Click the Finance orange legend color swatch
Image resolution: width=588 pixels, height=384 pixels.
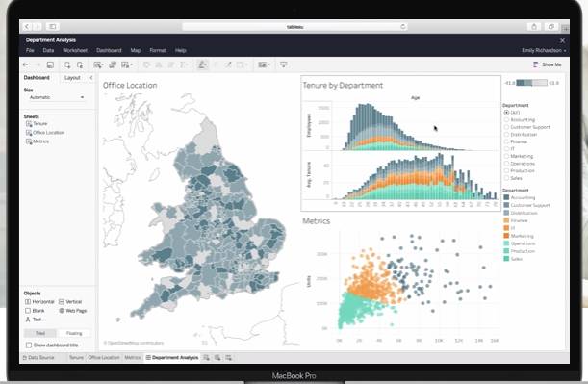[x=506, y=220]
